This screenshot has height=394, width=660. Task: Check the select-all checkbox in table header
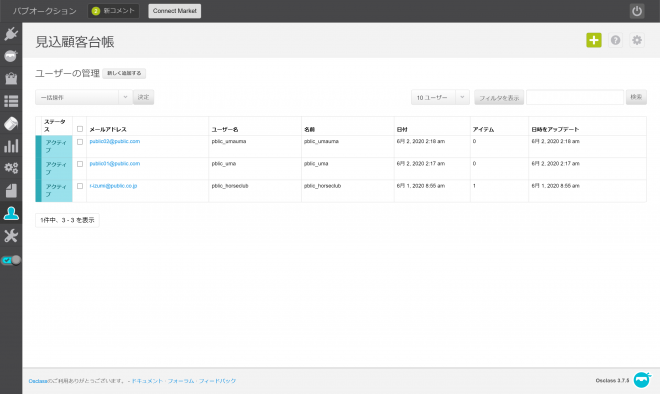pyautogui.click(x=80, y=129)
